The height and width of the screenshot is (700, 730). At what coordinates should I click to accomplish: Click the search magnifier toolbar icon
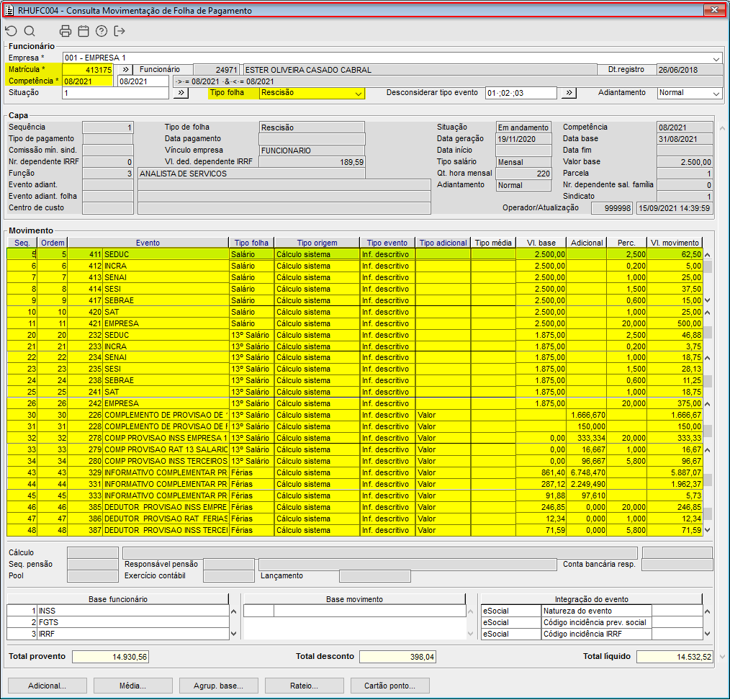pos(30,31)
